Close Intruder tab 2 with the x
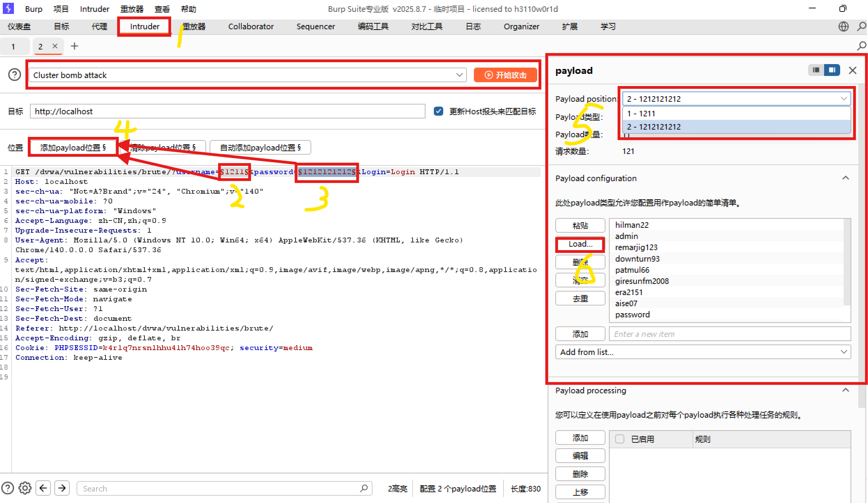The image size is (868, 503). (55, 46)
